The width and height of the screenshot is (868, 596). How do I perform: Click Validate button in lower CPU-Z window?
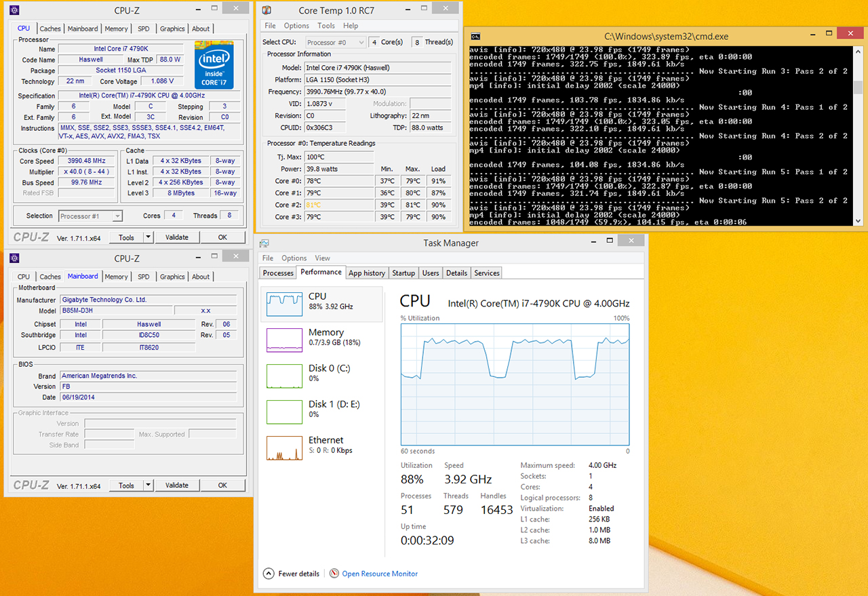tap(177, 485)
